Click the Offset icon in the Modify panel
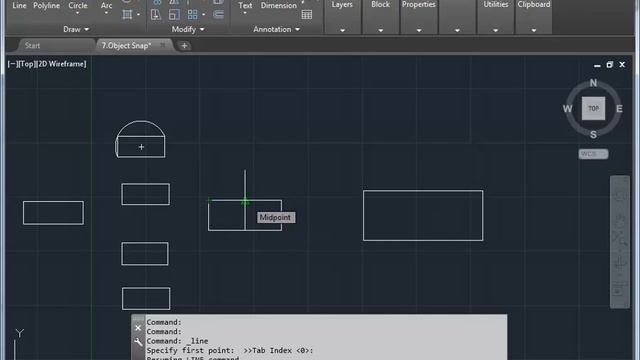Screen dimensions: 640x360 point(218,15)
